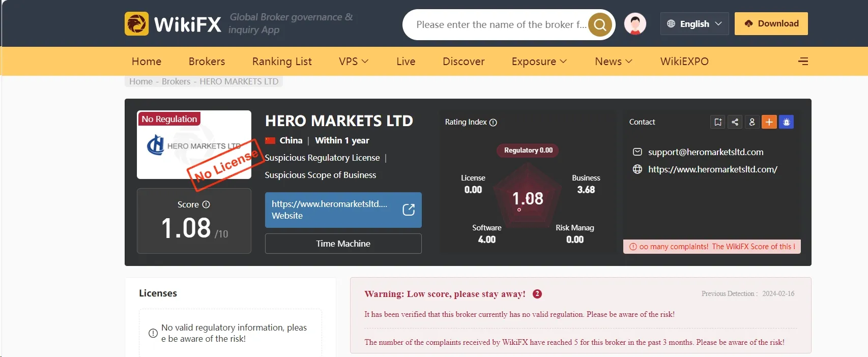Open the Brokers tab
Screen dimensions: 868x357
click(207, 62)
